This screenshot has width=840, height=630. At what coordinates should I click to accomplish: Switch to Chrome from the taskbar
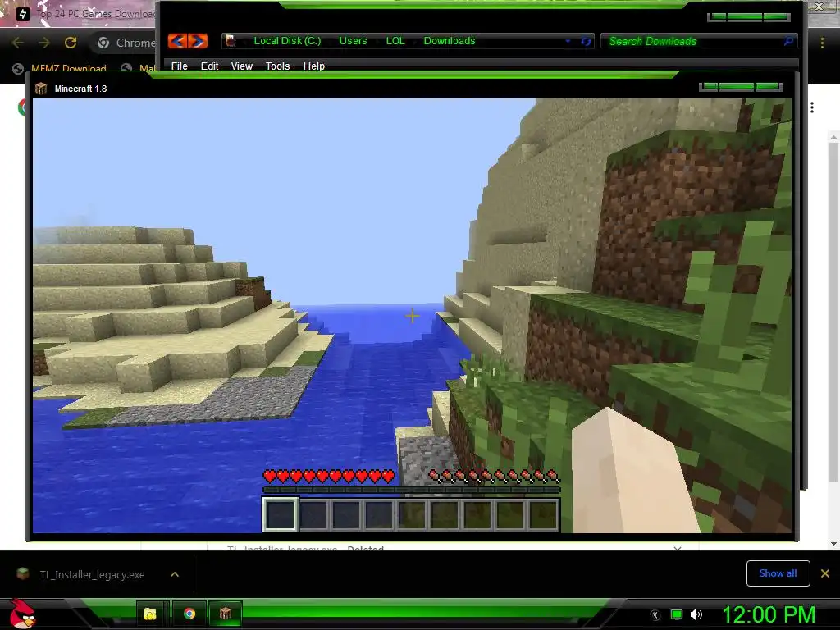coord(189,614)
